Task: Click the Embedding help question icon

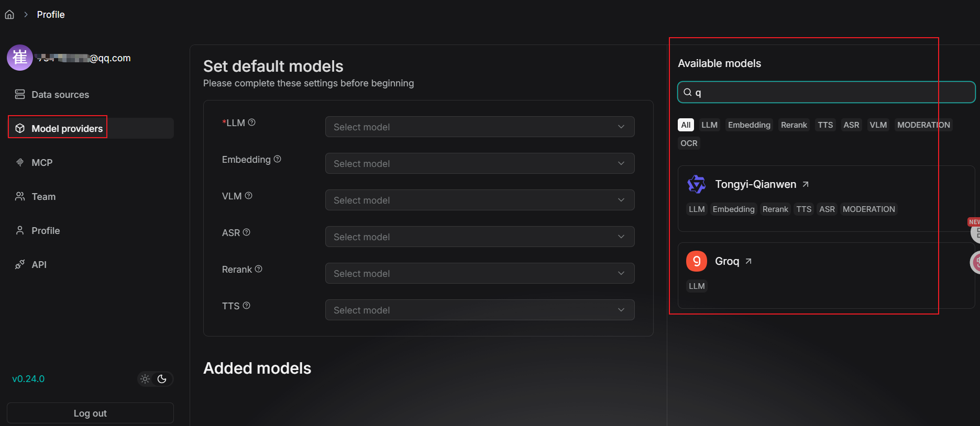Action: 278,159
